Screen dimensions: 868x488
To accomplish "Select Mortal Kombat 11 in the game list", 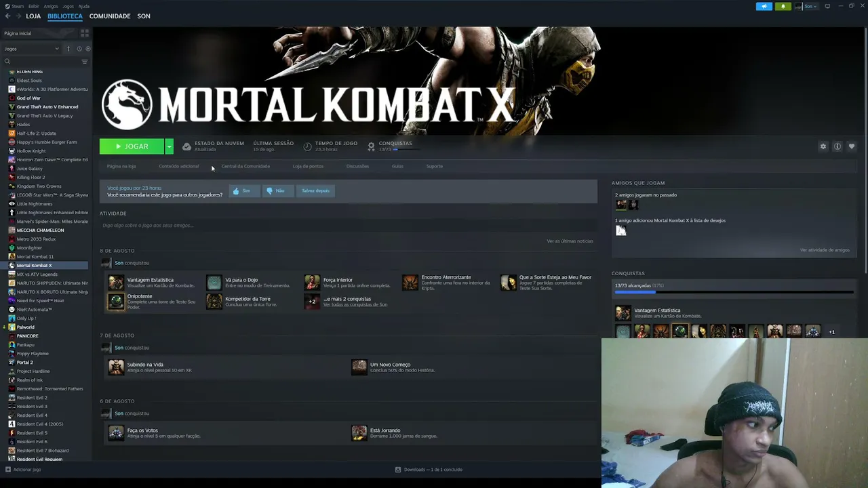I will (35, 257).
